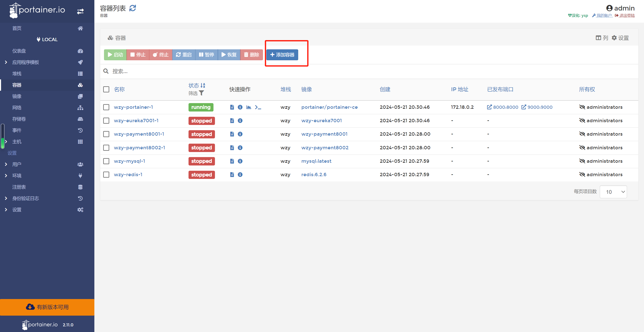Open the logs icon for wzy-payment8001-1

[x=232, y=134]
